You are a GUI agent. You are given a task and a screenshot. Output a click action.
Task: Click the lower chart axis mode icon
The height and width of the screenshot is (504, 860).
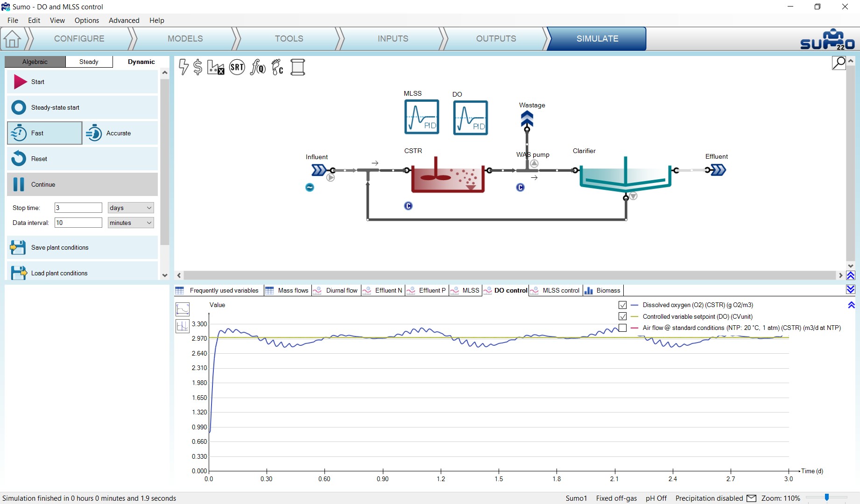[183, 326]
